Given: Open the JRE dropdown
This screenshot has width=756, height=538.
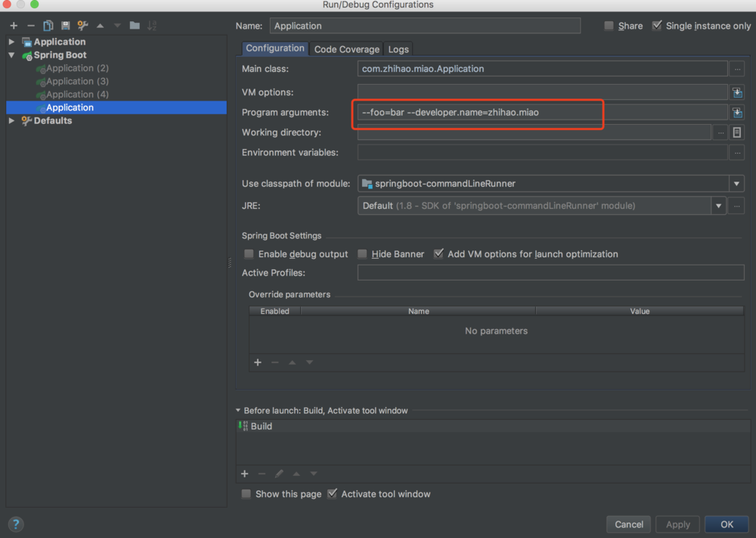Looking at the screenshot, I should pos(718,205).
